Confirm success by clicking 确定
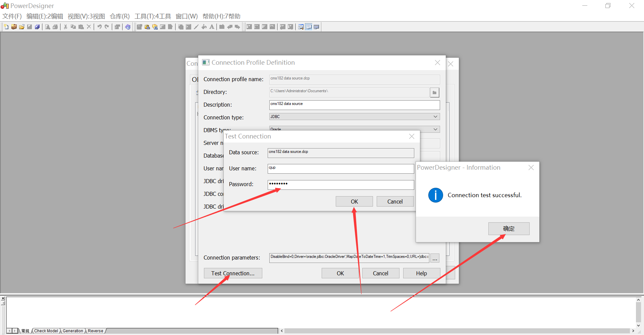Image resolution: width=644 pixels, height=335 pixels. coord(508,228)
